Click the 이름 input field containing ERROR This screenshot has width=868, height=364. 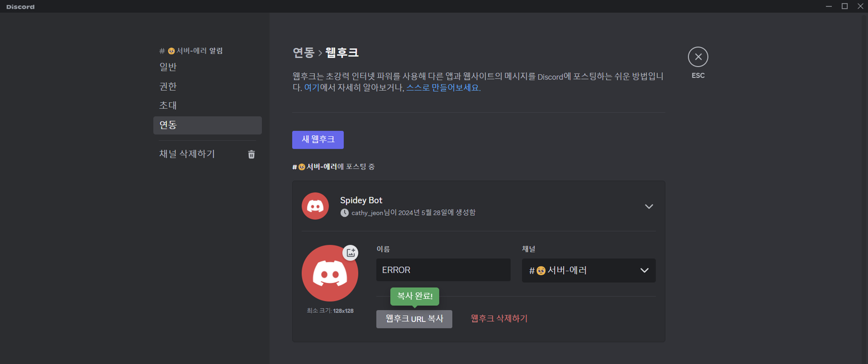point(443,270)
